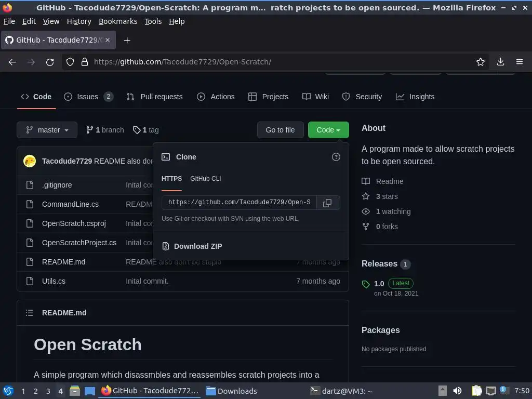
Task: View the 1 branch link
Action: point(105,130)
